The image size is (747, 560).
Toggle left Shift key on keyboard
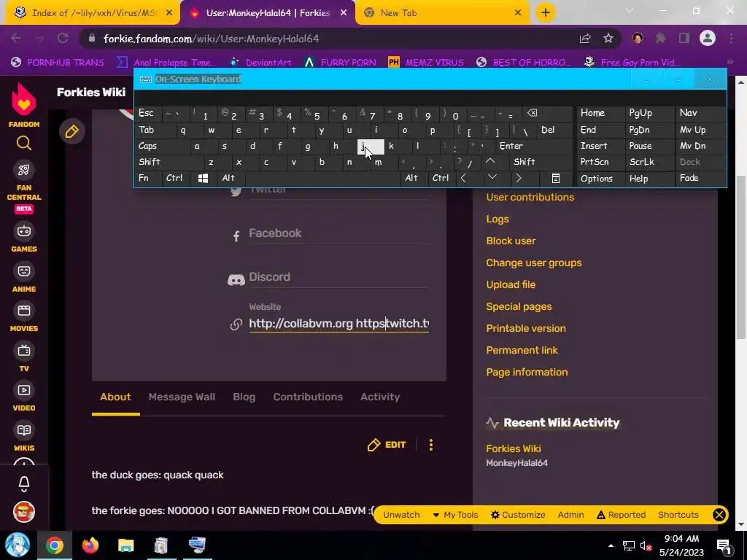click(169, 162)
